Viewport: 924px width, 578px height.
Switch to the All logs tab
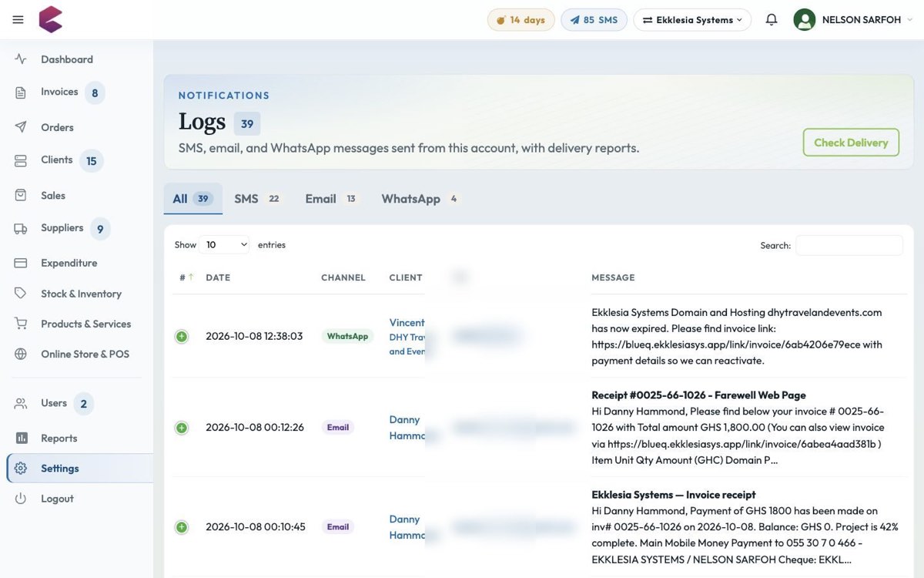192,199
